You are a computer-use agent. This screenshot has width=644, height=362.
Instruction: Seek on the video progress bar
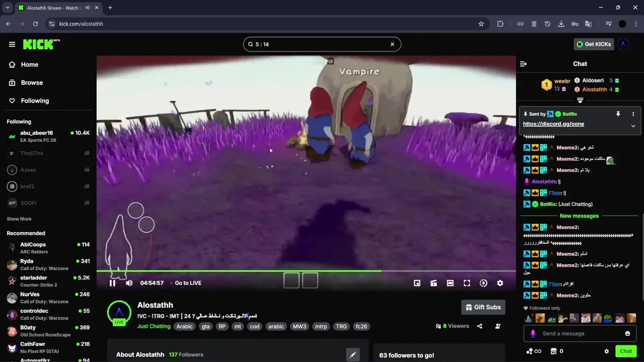pos(306,271)
